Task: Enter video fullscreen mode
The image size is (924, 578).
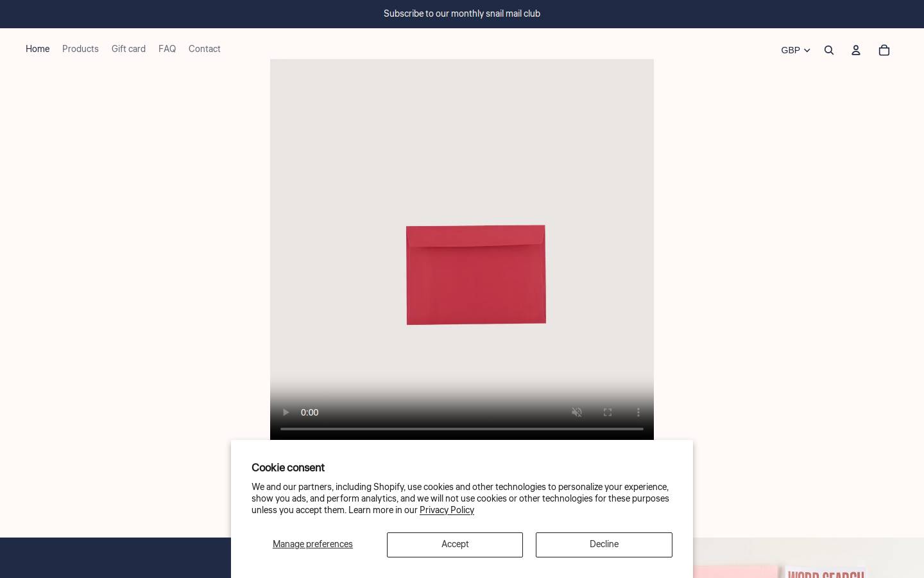Action: click(x=608, y=412)
